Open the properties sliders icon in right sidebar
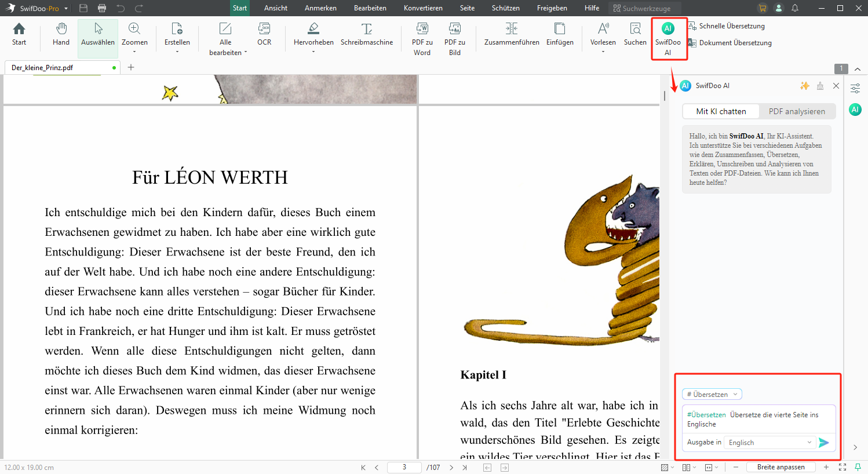This screenshot has width=868, height=474. tap(855, 89)
